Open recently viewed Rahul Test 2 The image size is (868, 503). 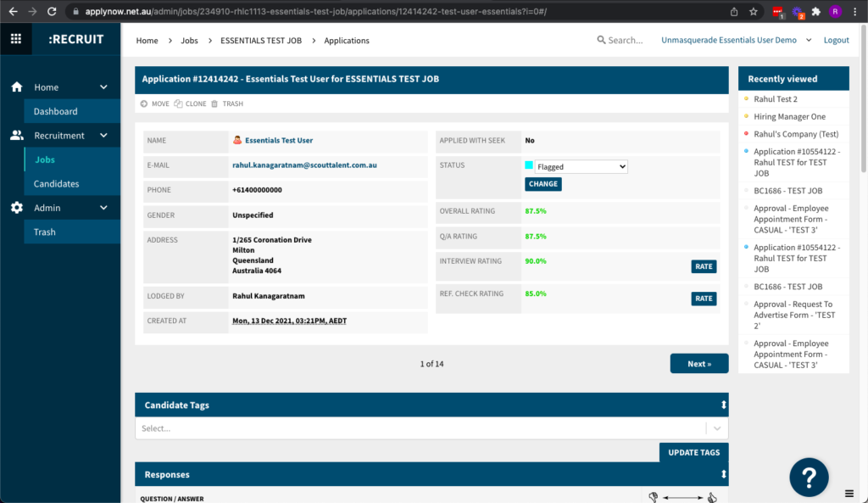click(776, 99)
